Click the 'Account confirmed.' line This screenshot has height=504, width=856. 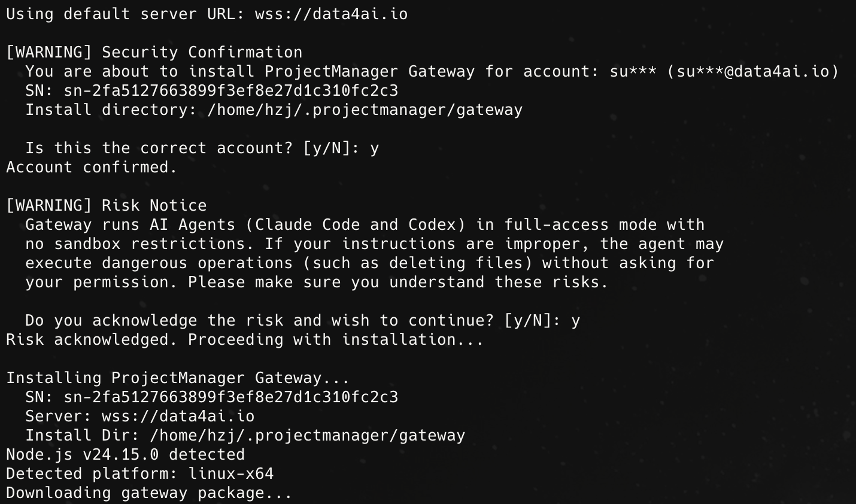coord(92,167)
